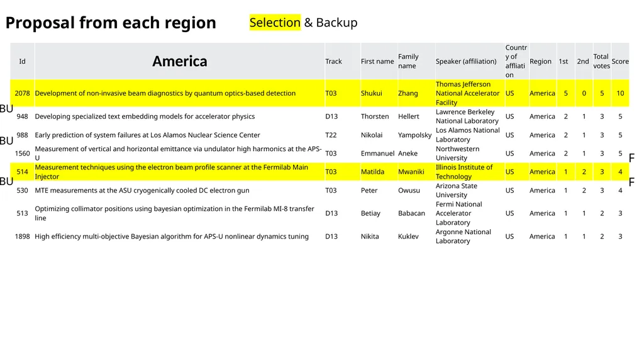Image resolution: width=644 pixels, height=362 pixels.
Task: Select Id cell '988'
Action: pos(22,135)
